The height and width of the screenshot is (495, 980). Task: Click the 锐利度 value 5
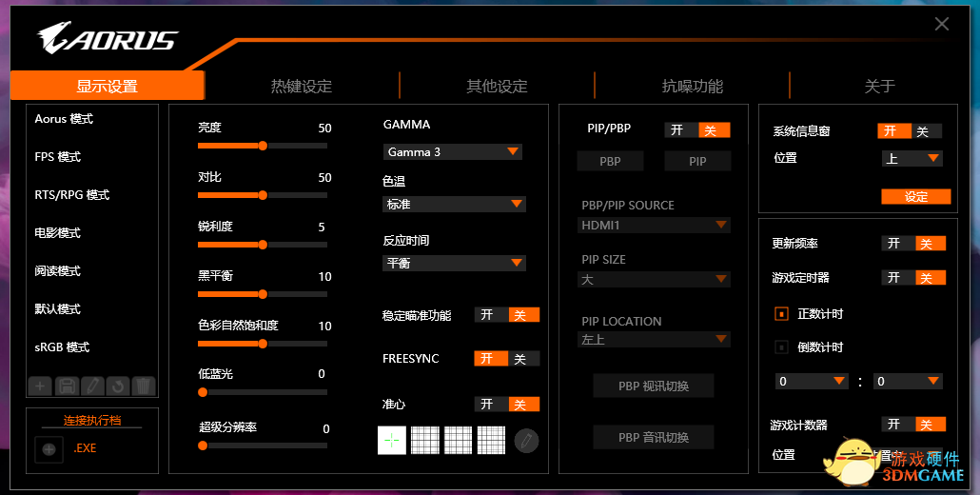(x=322, y=227)
